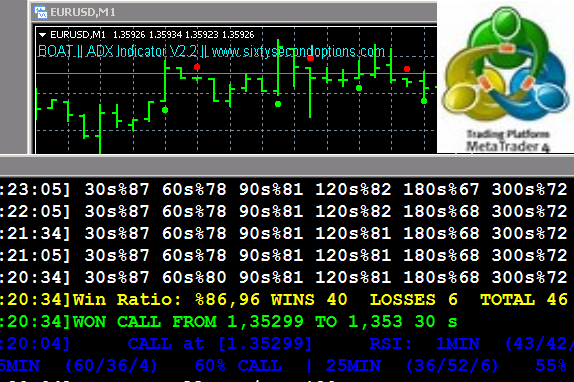Image resolution: width=574 pixels, height=382 pixels.
Task: Click the 120s%82 value in the :22:05 row
Action: pos(353,211)
